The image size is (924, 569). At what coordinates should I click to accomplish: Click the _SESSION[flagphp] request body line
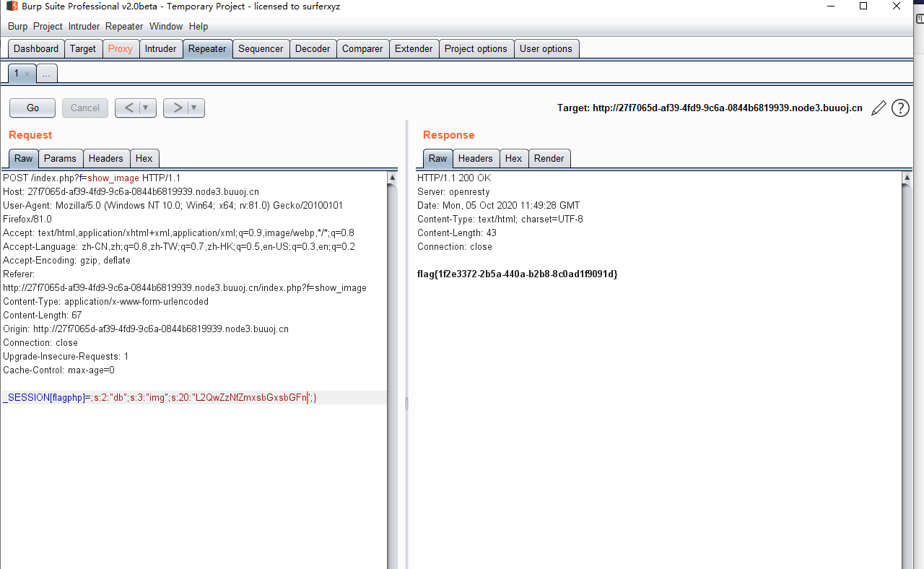pos(160,398)
